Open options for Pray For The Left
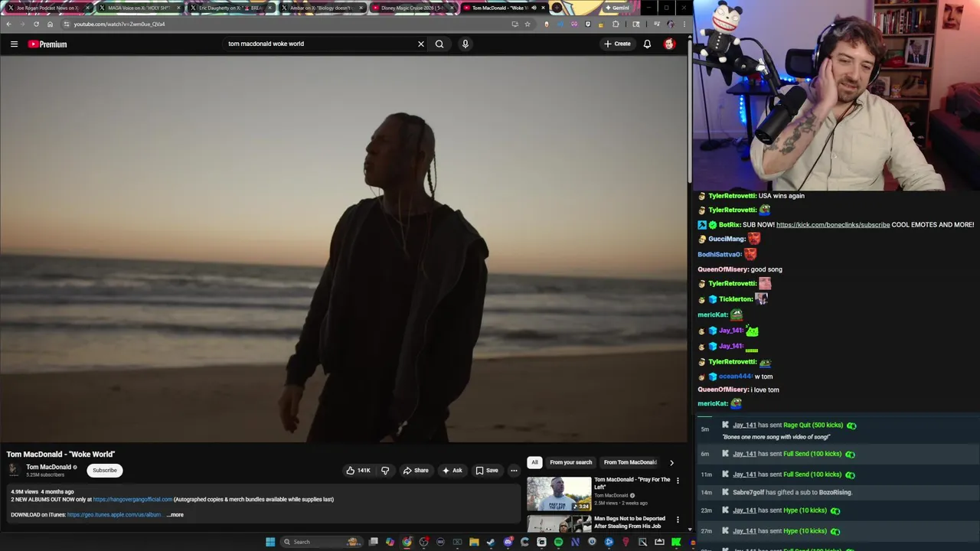The image size is (980, 551). (678, 481)
